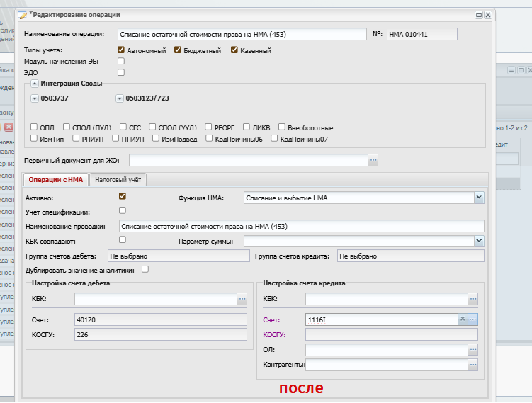Click the ОЛ input field
532x403 pixels.
click(387, 349)
